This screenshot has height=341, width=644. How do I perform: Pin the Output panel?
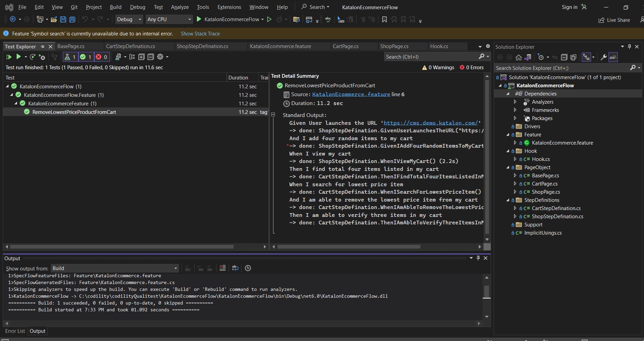478,258
